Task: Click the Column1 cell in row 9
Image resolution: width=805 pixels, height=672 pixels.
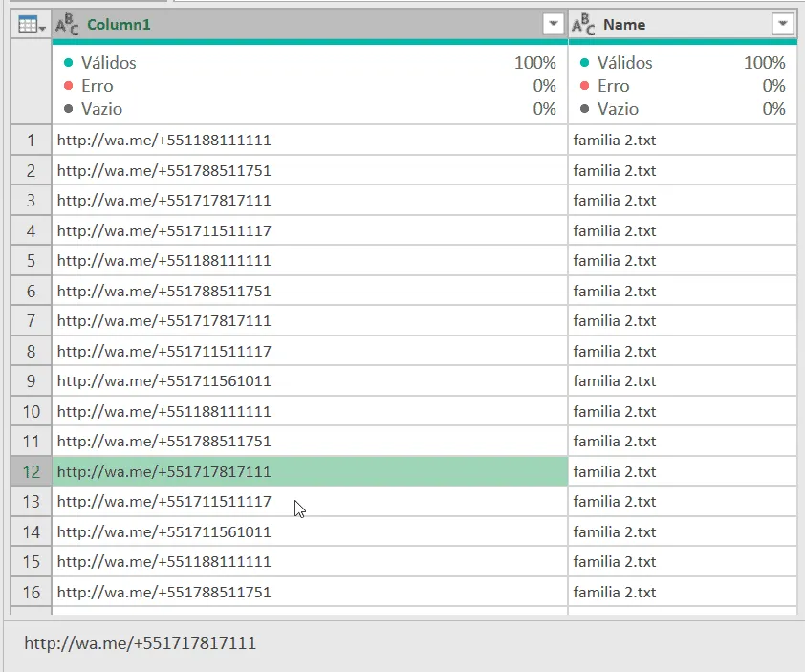Action: tap(310, 380)
